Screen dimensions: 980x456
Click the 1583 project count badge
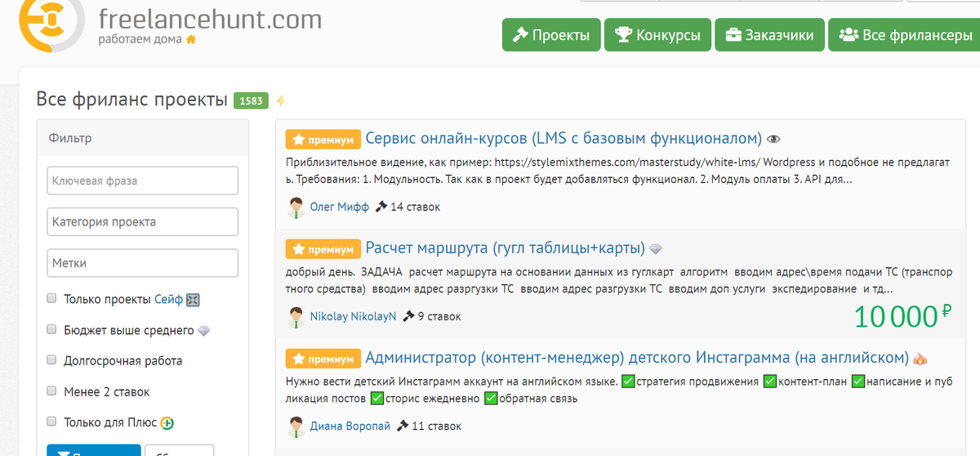pos(250,101)
